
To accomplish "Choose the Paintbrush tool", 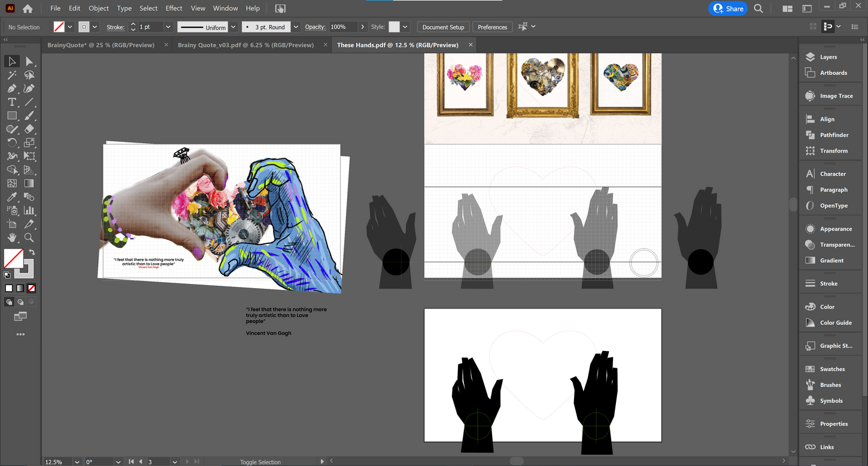I will pyautogui.click(x=29, y=116).
